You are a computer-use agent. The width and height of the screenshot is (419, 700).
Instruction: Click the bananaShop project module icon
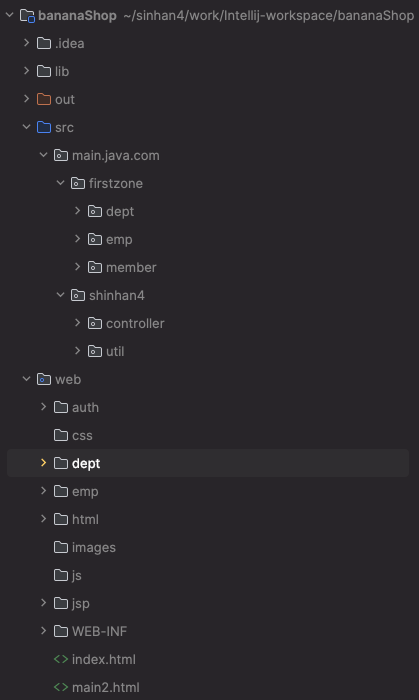click(x=27, y=16)
